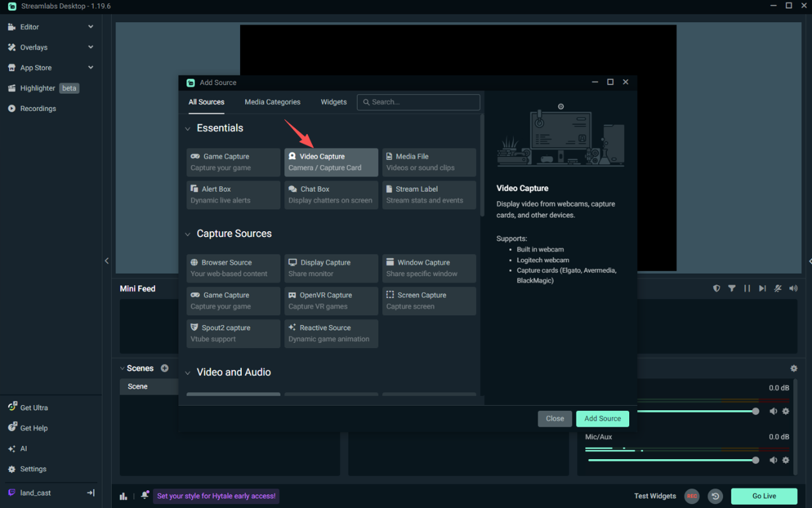The image size is (812, 508).
Task: Collapse the Essentials section
Action: (187, 129)
